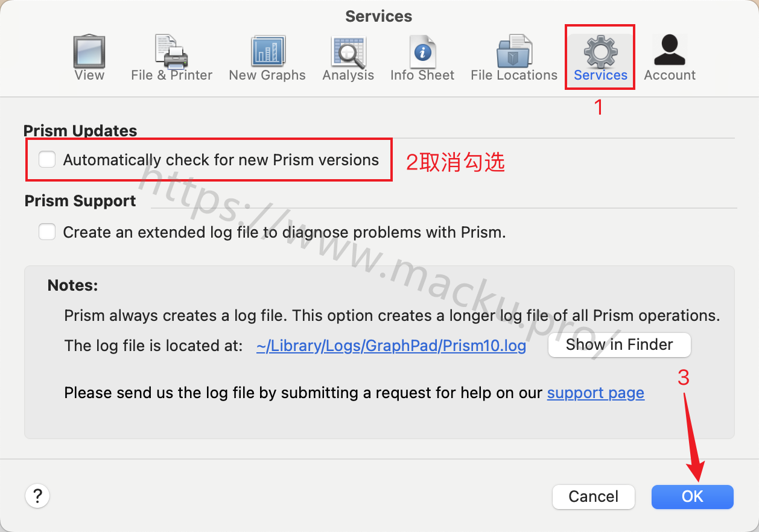Open the Info Sheet icon
The image size is (759, 532).
point(422,51)
